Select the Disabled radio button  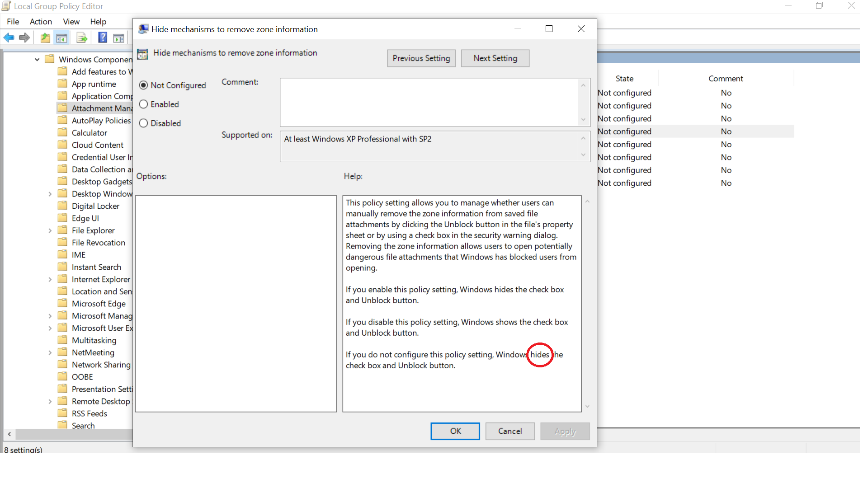tap(143, 123)
